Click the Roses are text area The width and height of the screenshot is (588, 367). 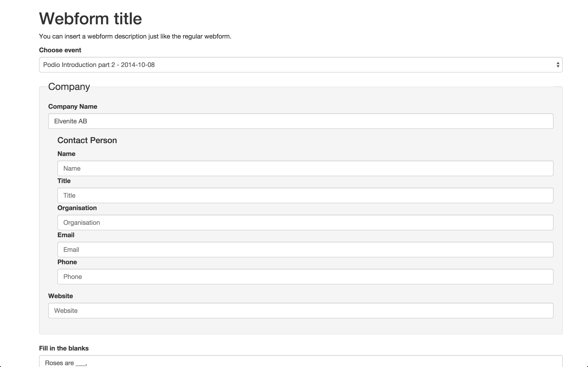click(300, 362)
